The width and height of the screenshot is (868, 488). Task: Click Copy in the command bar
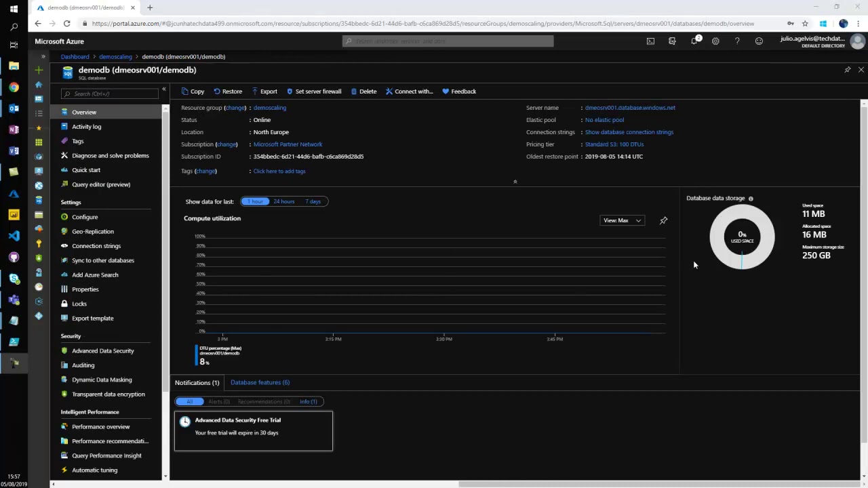click(x=193, y=91)
